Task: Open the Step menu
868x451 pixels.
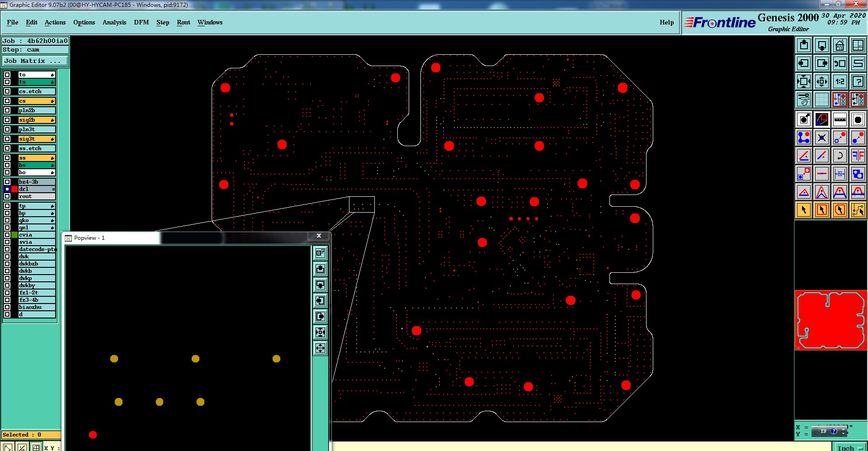Action: point(163,22)
